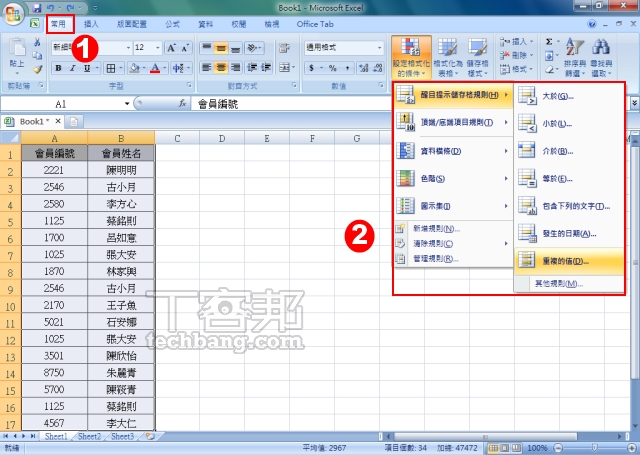The width and height of the screenshot is (640, 455).
Task: Choose 包含下列的文字 rule
Action: pos(569,206)
